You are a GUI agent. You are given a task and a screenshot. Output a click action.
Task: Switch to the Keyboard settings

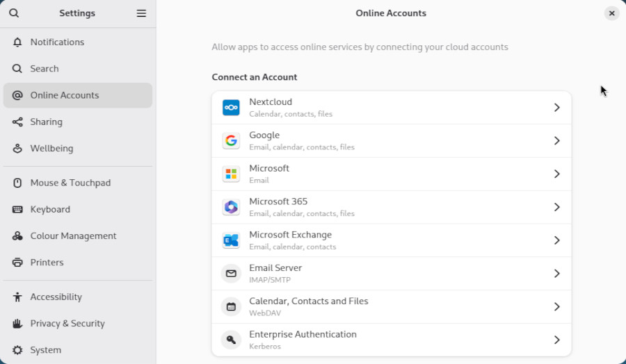pyautogui.click(x=78, y=209)
